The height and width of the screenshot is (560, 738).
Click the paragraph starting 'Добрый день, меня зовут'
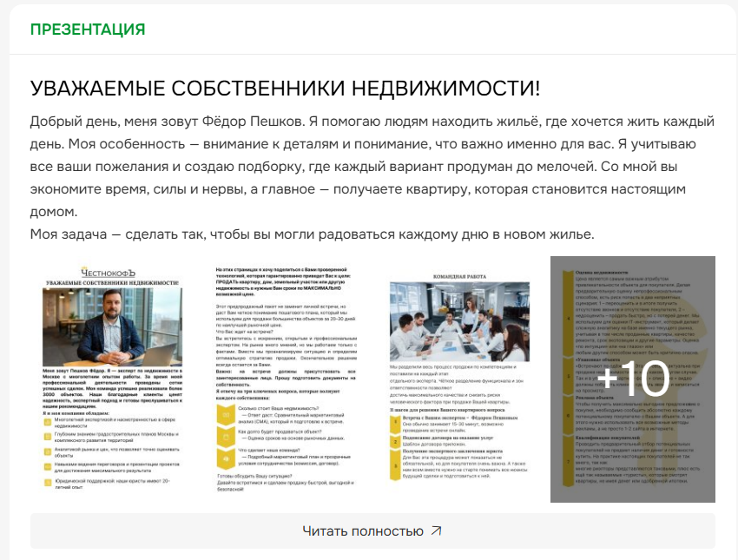pos(372,167)
